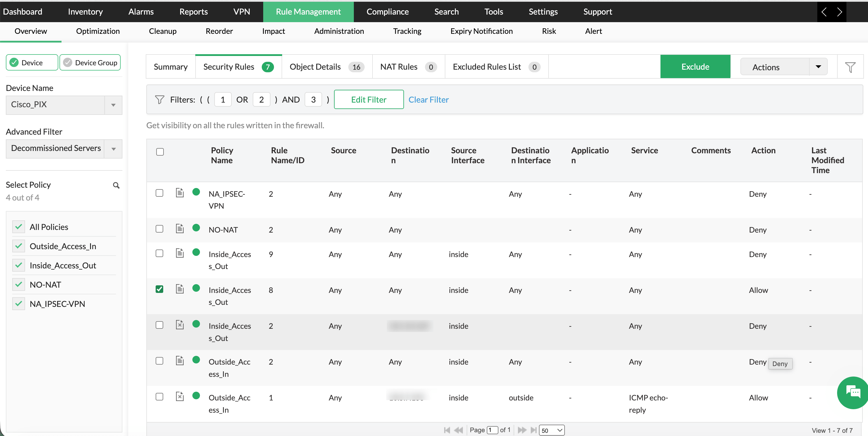868x436 pixels.
Task: Go to previous menu using left arrow
Action: tap(824, 12)
